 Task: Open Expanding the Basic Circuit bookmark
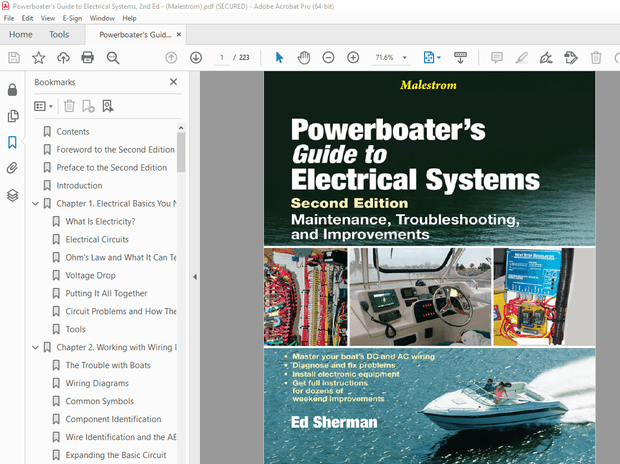(x=116, y=455)
